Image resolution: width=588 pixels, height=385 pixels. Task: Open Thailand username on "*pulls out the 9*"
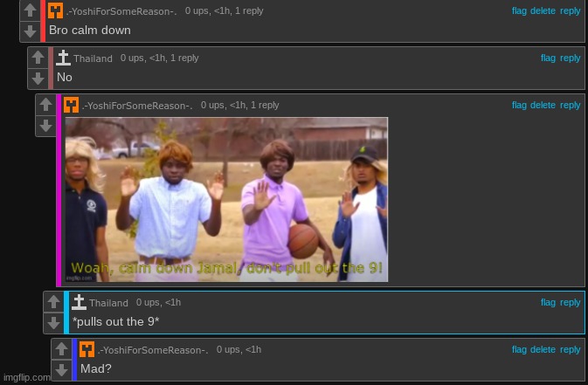tap(108, 303)
